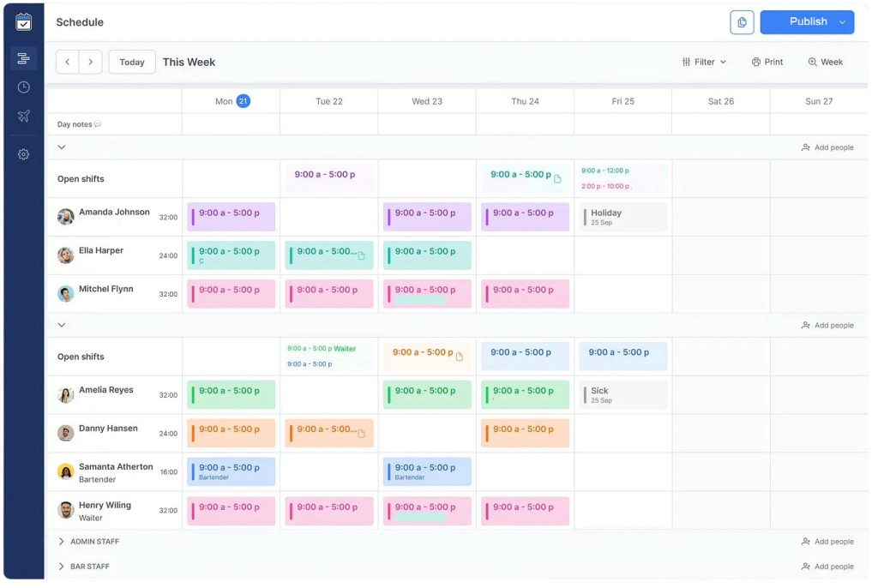This screenshot has width=878, height=588.
Task: Open Samanta Atherton's Monday Bartender shift
Action: tap(232, 471)
